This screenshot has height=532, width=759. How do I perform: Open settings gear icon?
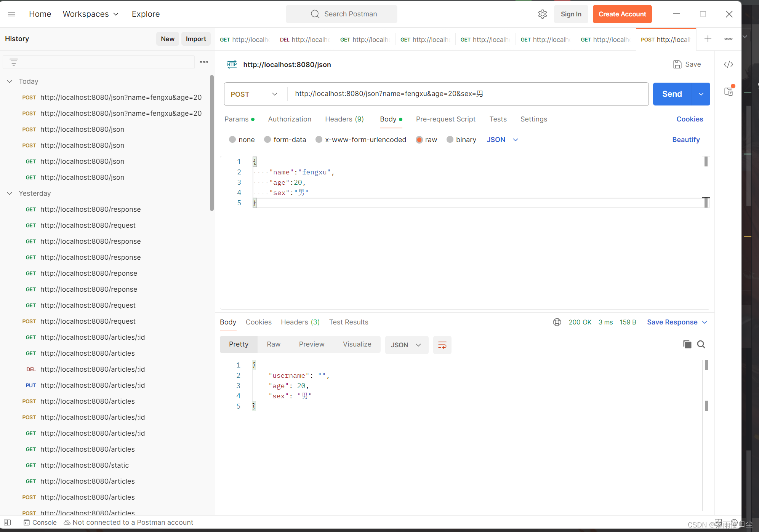coord(542,14)
